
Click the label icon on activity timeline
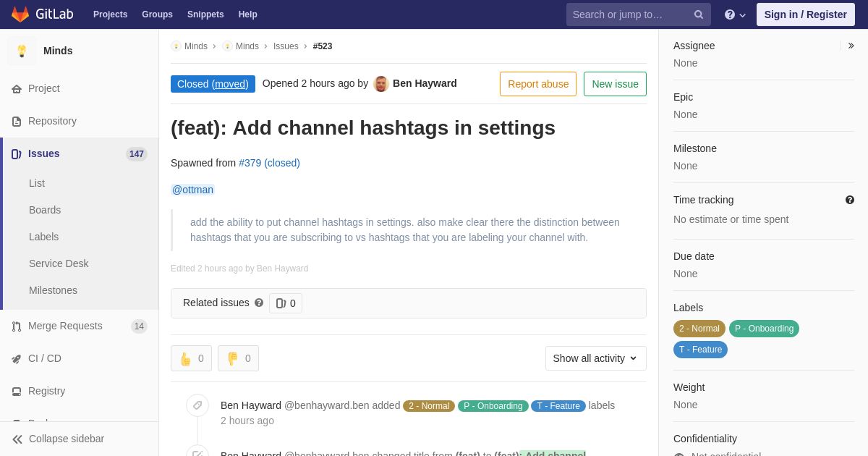coord(197,405)
